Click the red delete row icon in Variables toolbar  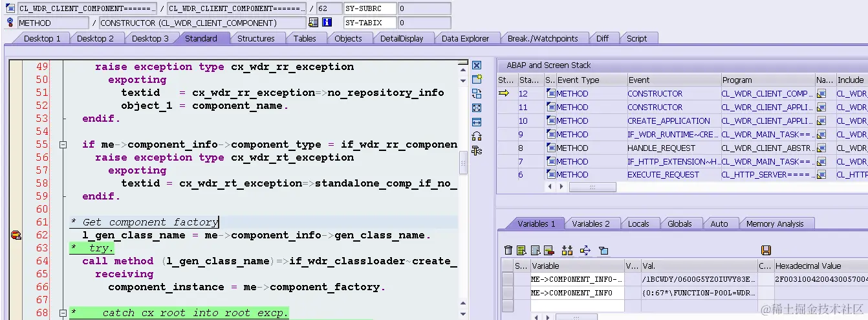(x=548, y=250)
